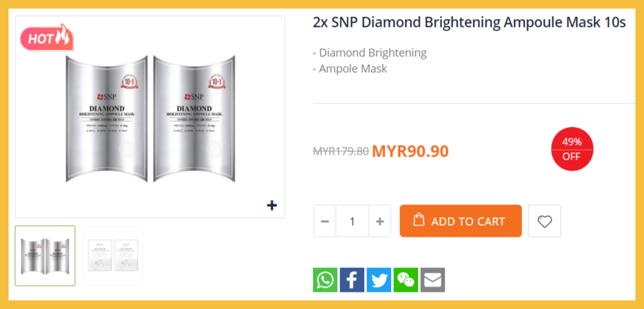
Task: Add item to wishlist with heart icon
Action: 544,221
